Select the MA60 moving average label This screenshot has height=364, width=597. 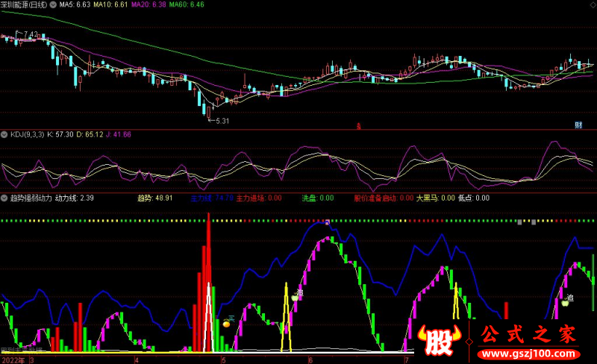coord(186,5)
